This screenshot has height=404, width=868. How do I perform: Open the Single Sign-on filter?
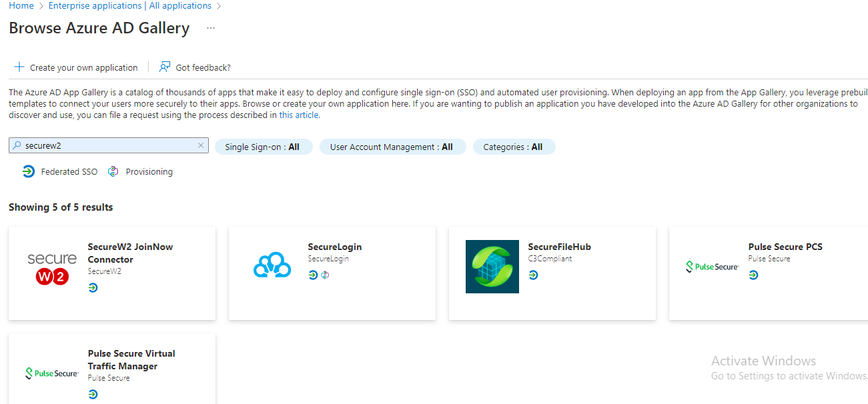[264, 147]
